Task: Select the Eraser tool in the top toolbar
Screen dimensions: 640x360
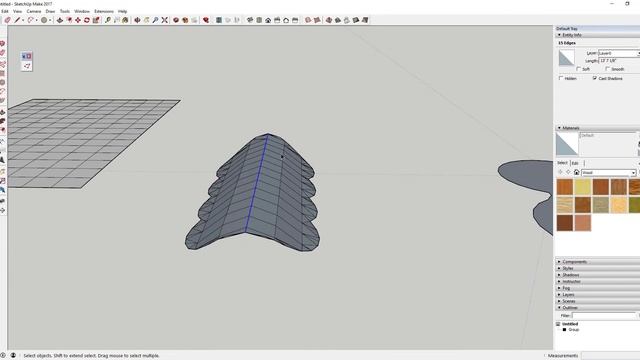Action: click(7, 20)
